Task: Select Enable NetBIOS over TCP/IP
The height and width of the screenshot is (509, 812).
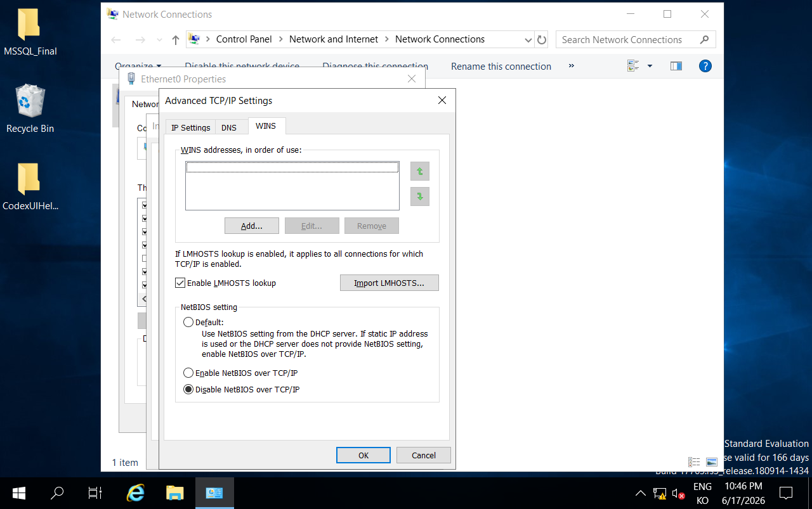Action: click(188, 373)
